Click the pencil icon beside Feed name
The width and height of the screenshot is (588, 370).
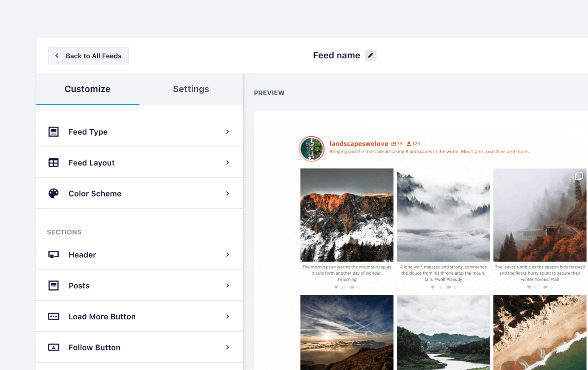point(370,56)
